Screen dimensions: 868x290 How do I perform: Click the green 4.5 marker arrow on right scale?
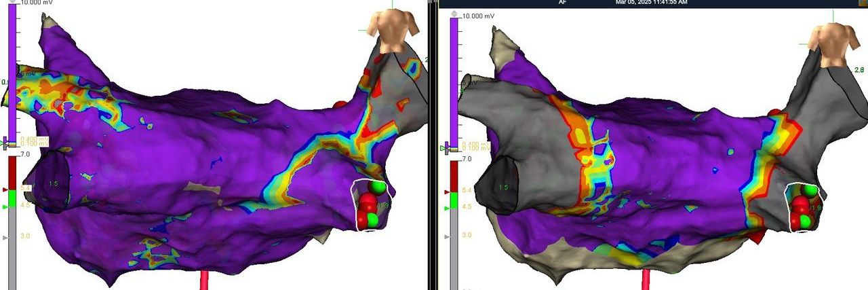[x=448, y=207]
